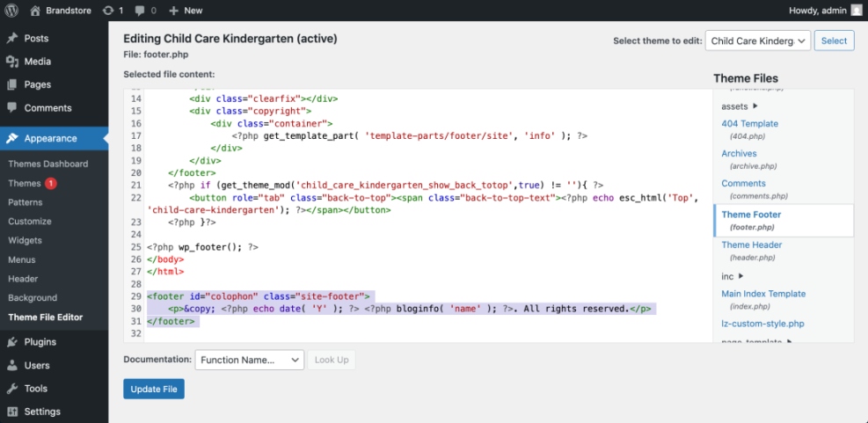
Task: Open the Archives file
Action: [x=739, y=153]
